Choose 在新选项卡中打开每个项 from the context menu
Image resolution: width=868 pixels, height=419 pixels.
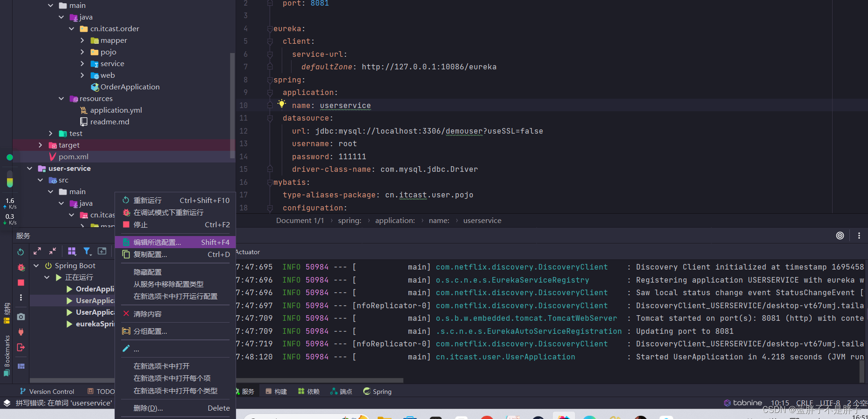(x=176, y=378)
